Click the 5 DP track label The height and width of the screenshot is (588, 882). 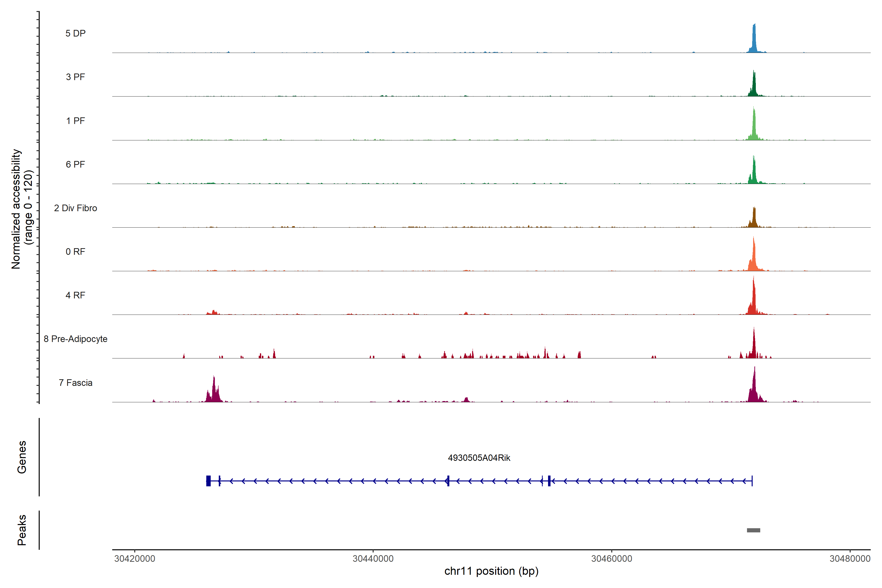point(75,33)
